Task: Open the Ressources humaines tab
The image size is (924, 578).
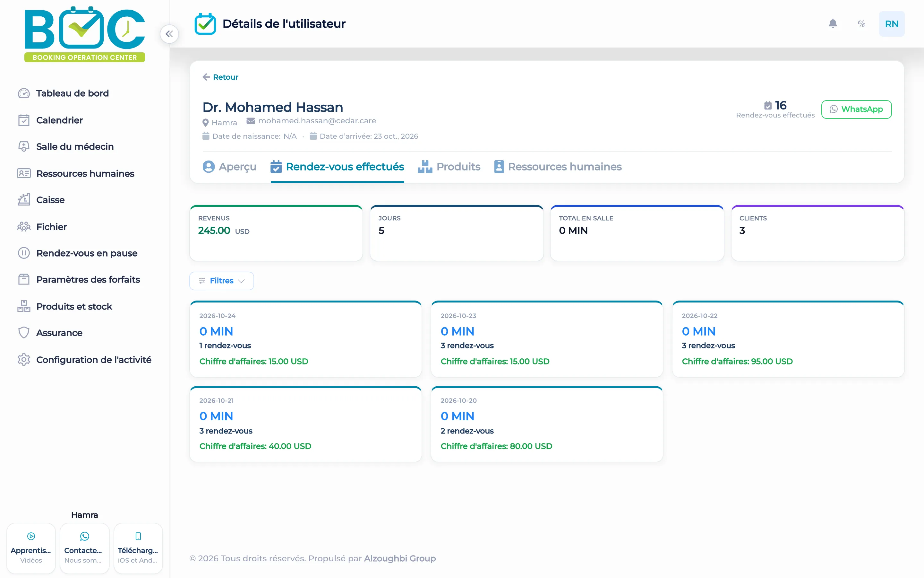Action: pyautogui.click(x=558, y=167)
